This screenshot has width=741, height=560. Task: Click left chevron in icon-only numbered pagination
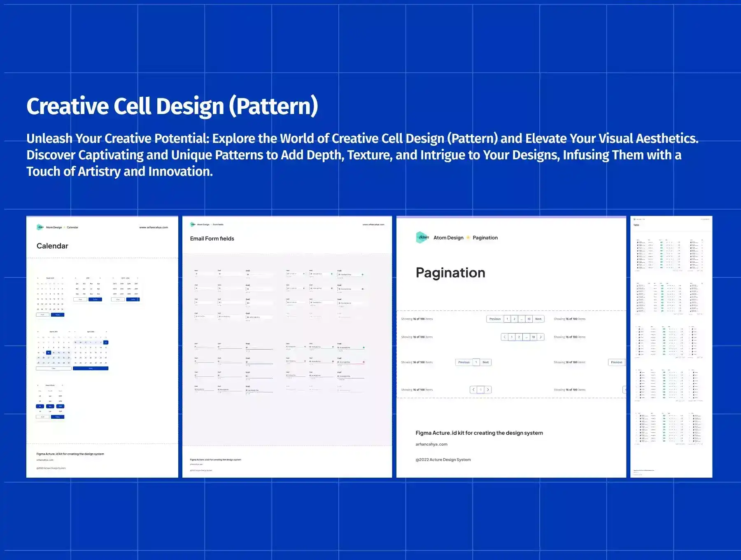[x=505, y=337]
